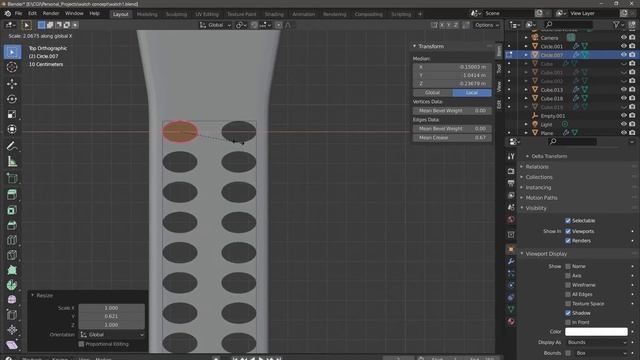The width and height of the screenshot is (640, 360).
Task: Select the Edge Slide tool
Action: (12, 315)
